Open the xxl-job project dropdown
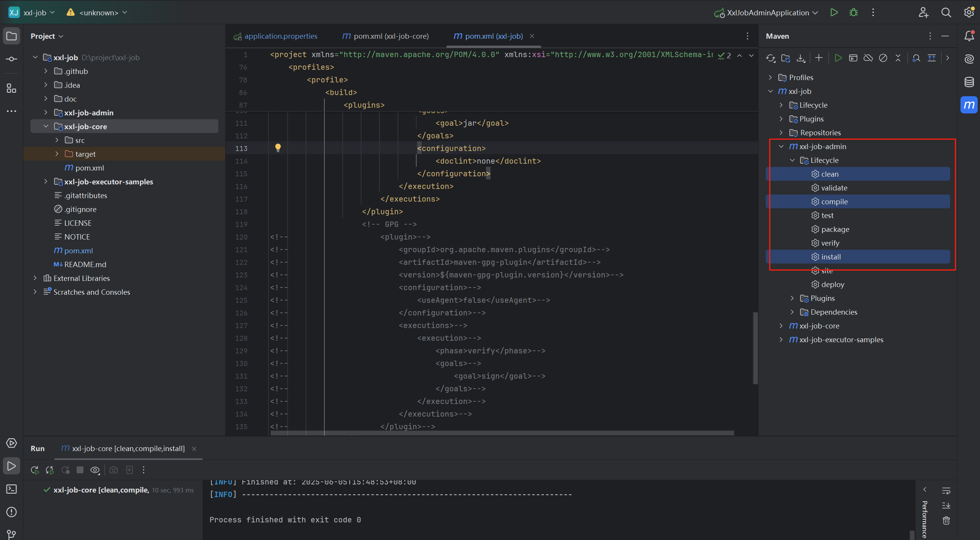This screenshot has width=980, height=540. tap(32, 13)
